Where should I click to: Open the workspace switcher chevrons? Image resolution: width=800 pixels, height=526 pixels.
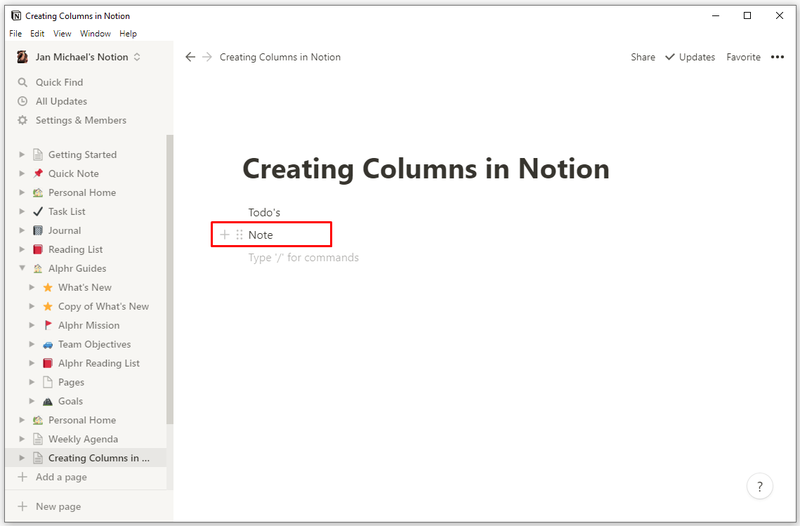(137, 57)
